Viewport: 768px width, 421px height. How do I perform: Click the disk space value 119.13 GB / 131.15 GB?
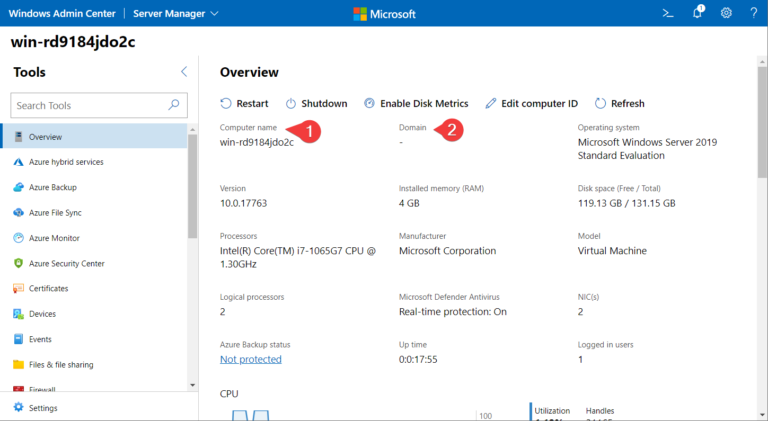pos(626,203)
